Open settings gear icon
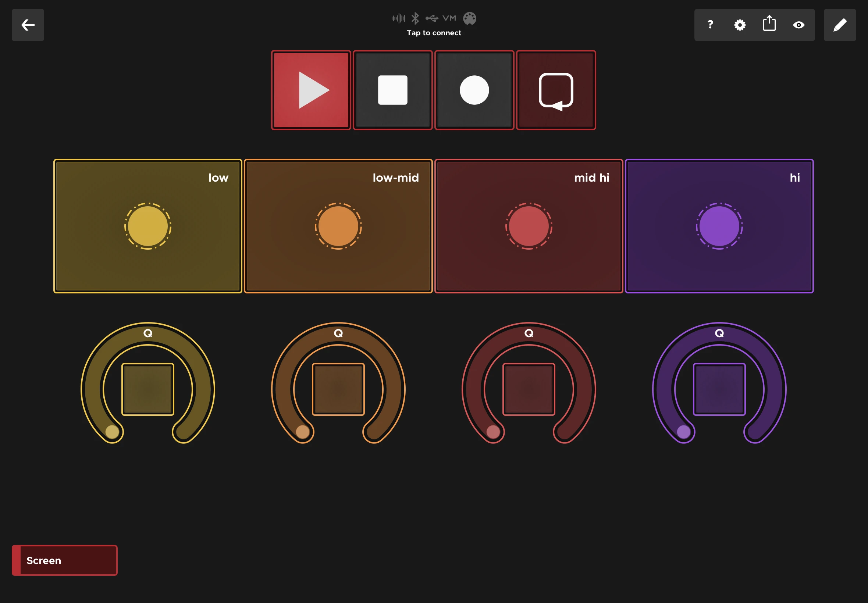This screenshot has height=603, width=868. click(740, 25)
